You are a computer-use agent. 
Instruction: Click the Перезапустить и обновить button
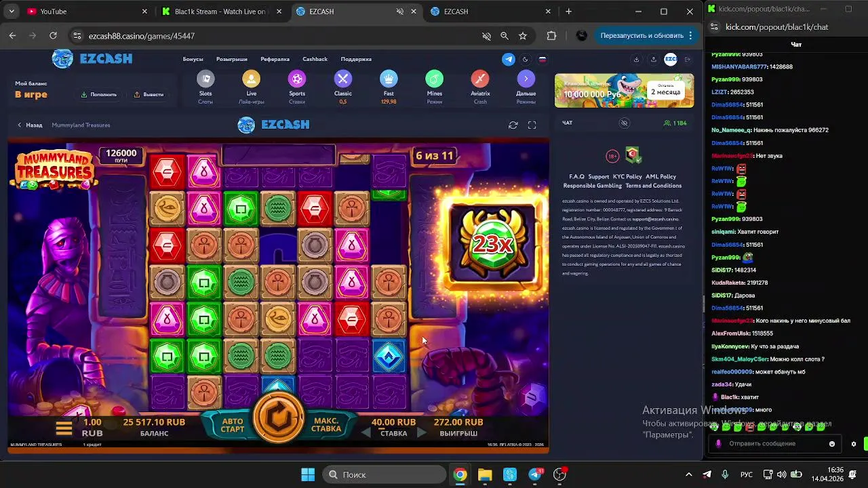click(x=647, y=36)
